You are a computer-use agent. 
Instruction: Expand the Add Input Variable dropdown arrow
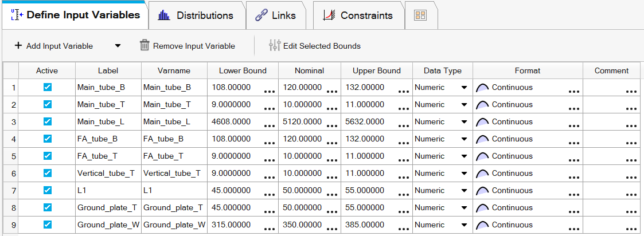tap(118, 46)
